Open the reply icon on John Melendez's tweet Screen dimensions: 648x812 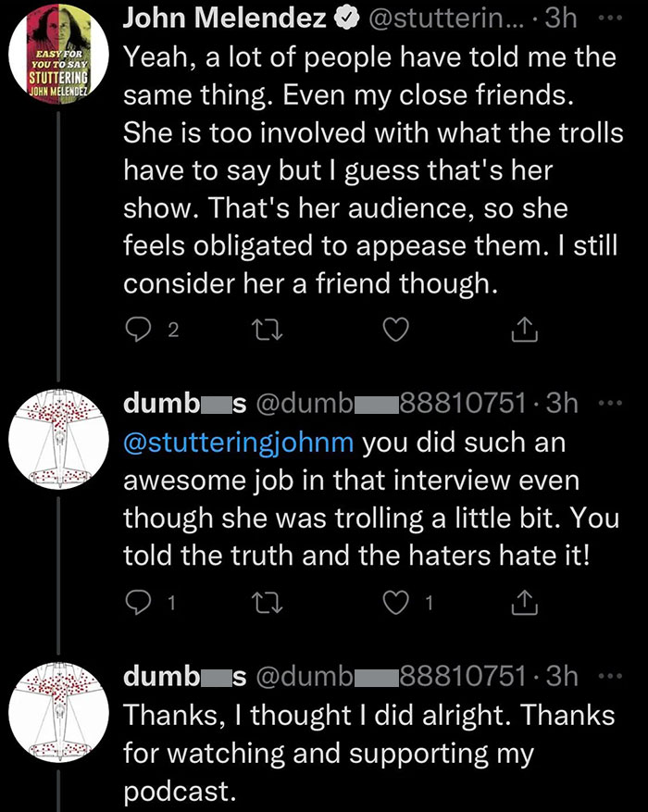click(x=137, y=330)
